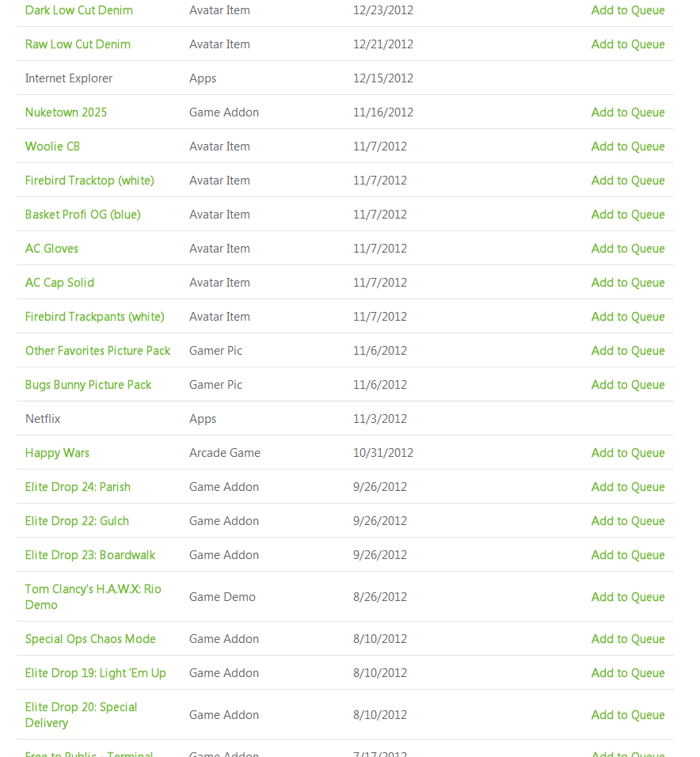Open Elite Drop 22: Gulch addon
Image resolution: width=700 pixels, height=757 pixels.
[77, 521]
